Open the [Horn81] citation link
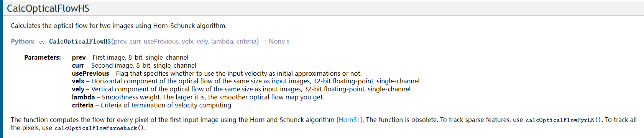 point(349,120)
